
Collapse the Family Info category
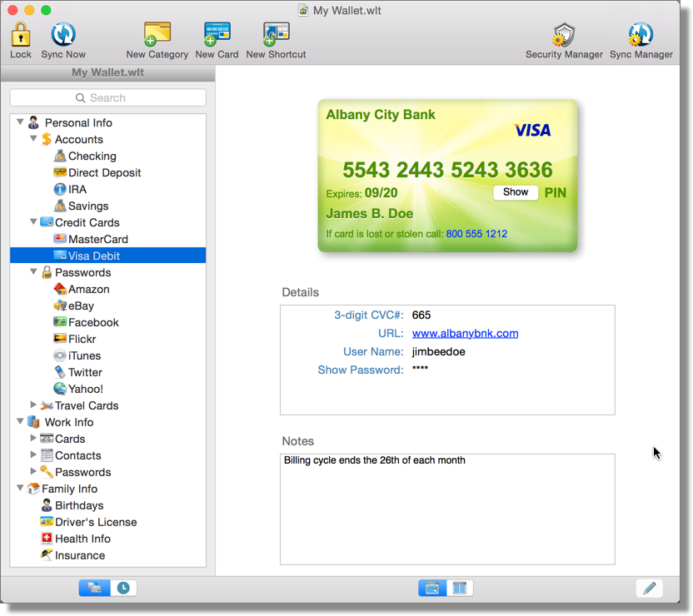pos(20,488)
